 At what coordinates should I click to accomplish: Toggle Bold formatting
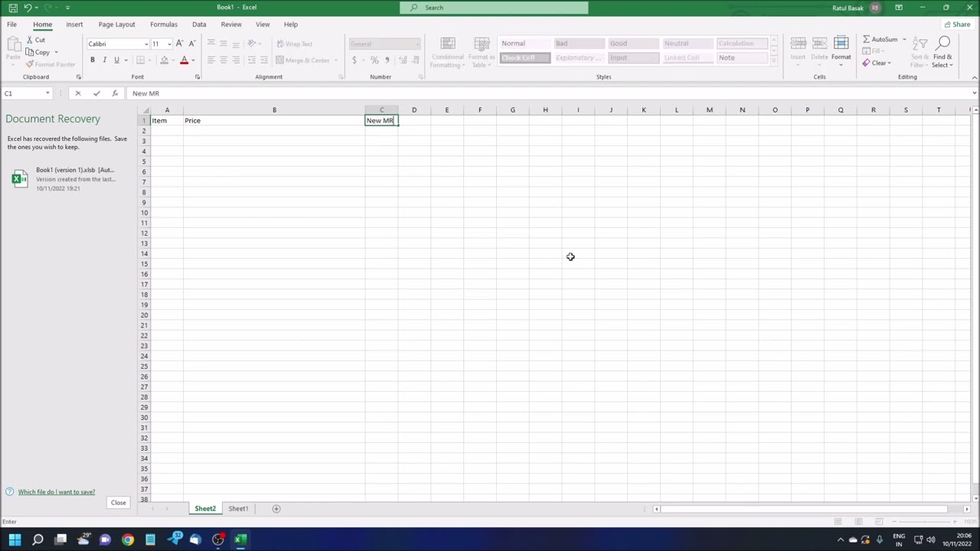(93, 60)
